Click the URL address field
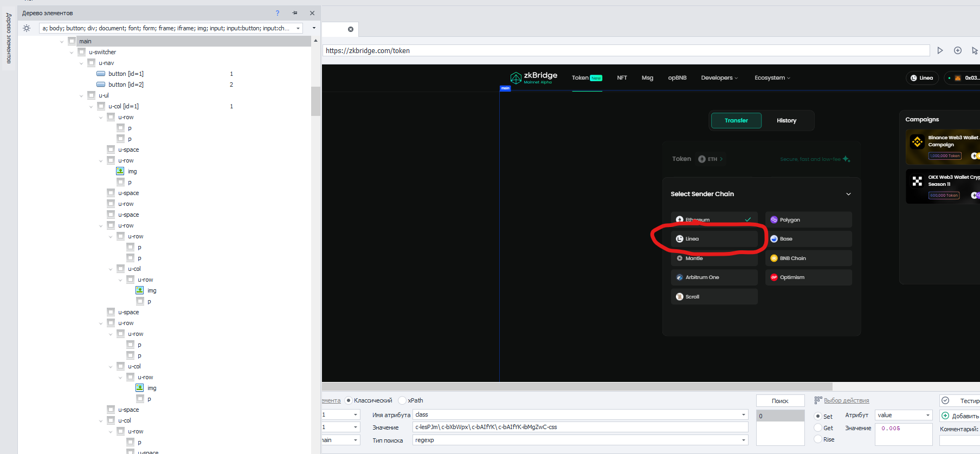The height and width of the screenshot is (454, 980). point(626,50)
